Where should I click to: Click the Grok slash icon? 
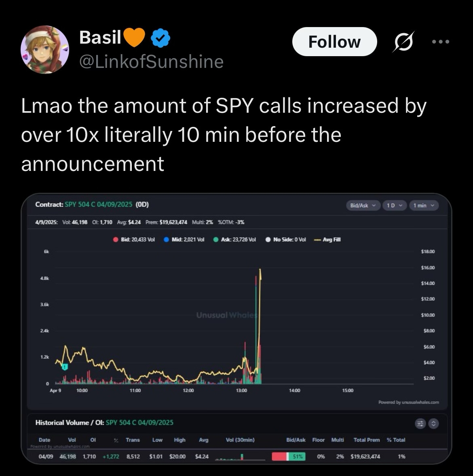[x=403, y=42]
